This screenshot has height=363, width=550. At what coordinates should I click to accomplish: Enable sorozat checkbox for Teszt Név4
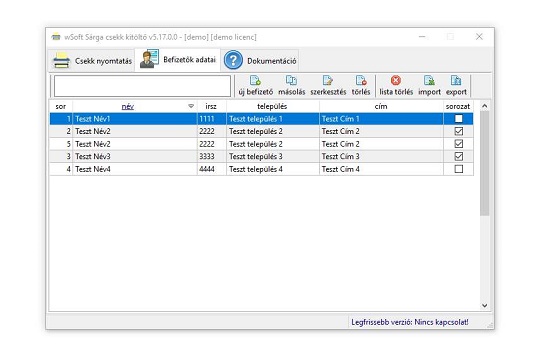pos(458,169)
